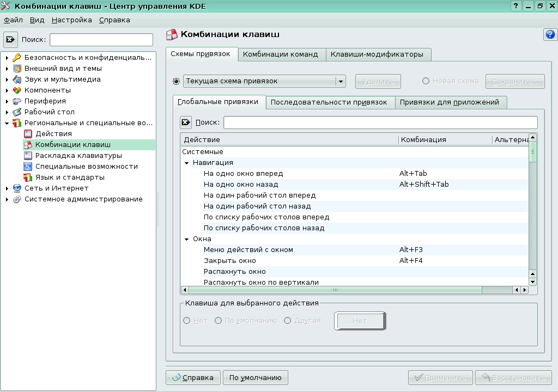Viewport: 558px width, 392px height.
Task: Click the clear icon next to the bindings search
Action: 185,122
